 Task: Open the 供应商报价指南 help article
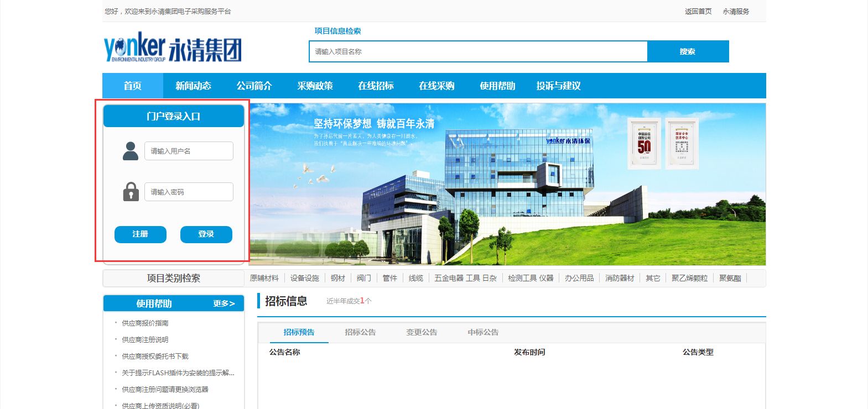click(x=145, y=323)
